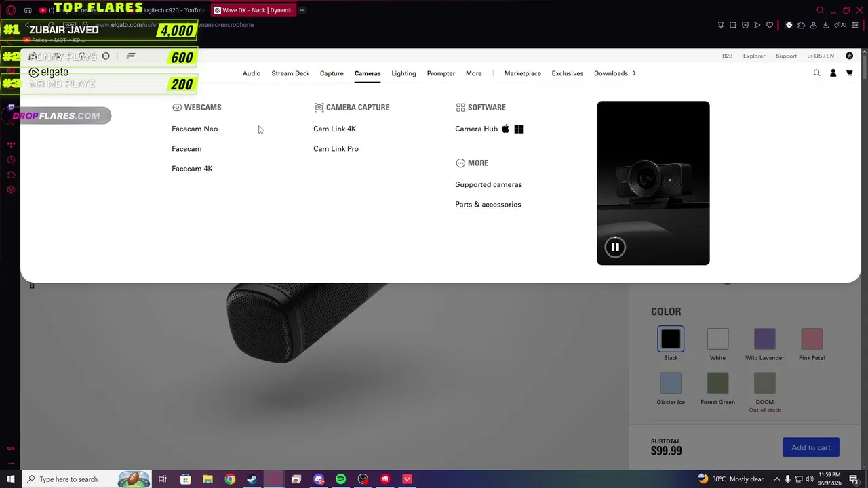
Task: Open the B2B link
Action: tap(727, 56)
